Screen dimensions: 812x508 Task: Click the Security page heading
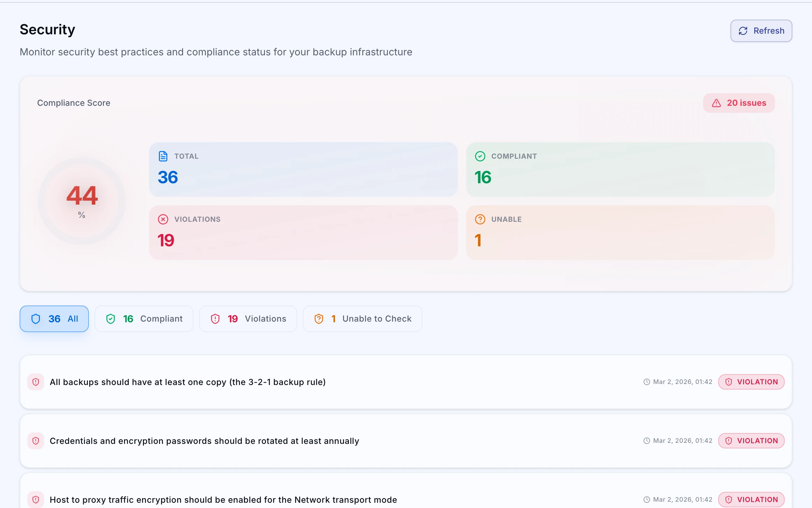click(x=48, y=30)
